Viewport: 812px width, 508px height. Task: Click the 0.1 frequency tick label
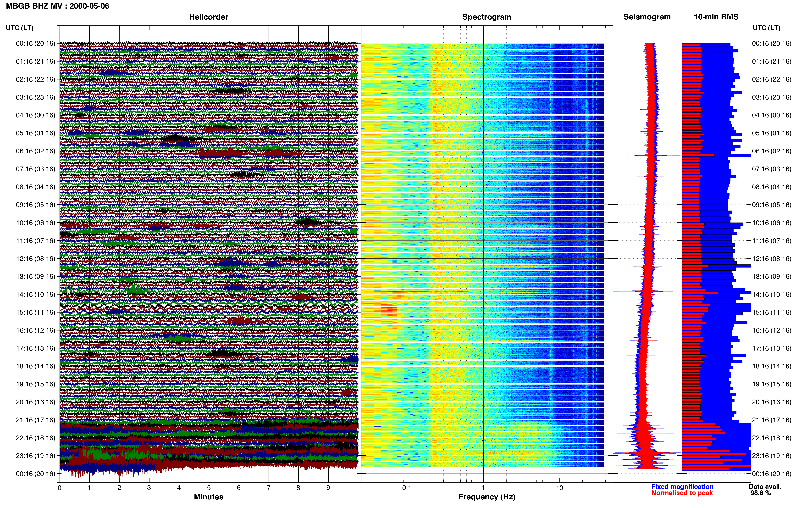coord(407,488)
